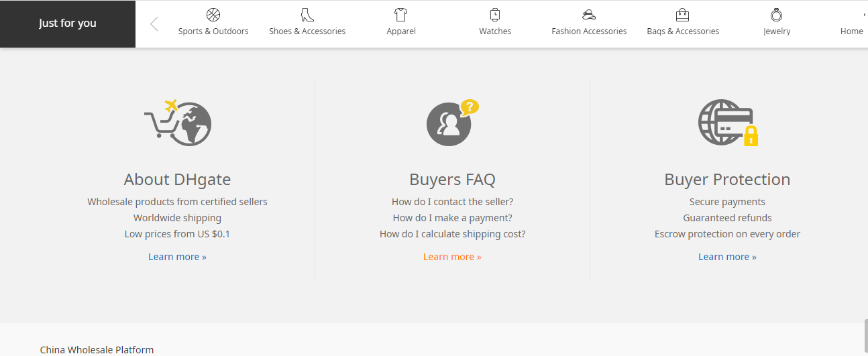Click the About DHgate heading
This screenshot has height=356, width=868.
point(177,180)
